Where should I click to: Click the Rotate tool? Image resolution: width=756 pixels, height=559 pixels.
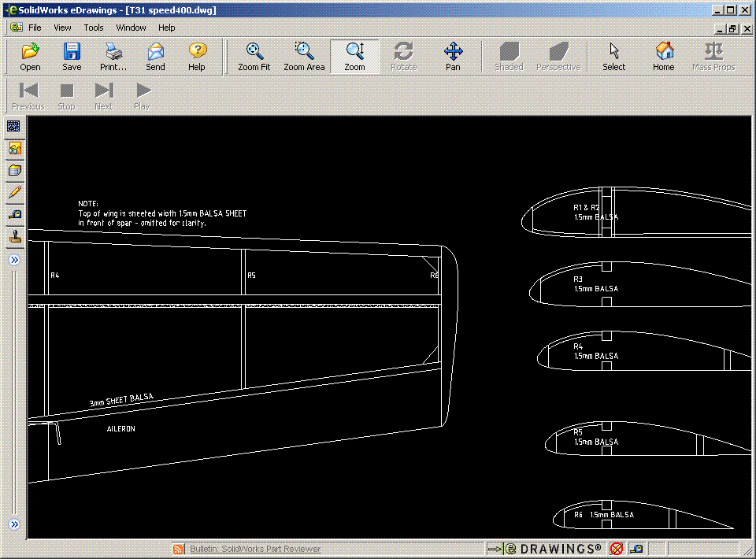click(x=403, y=57)
